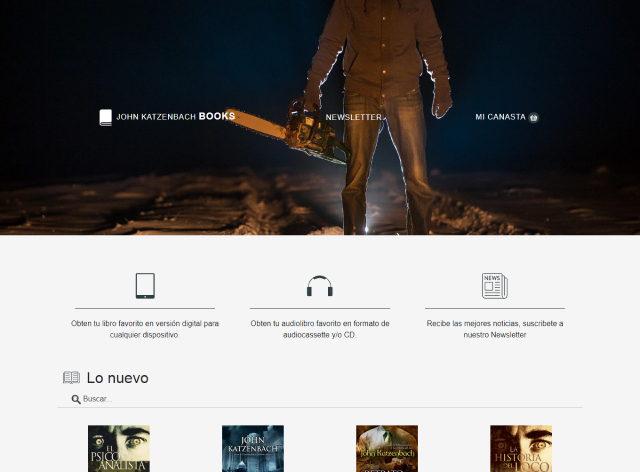Open the Retrato book cover thumbnail

(387, 448)
